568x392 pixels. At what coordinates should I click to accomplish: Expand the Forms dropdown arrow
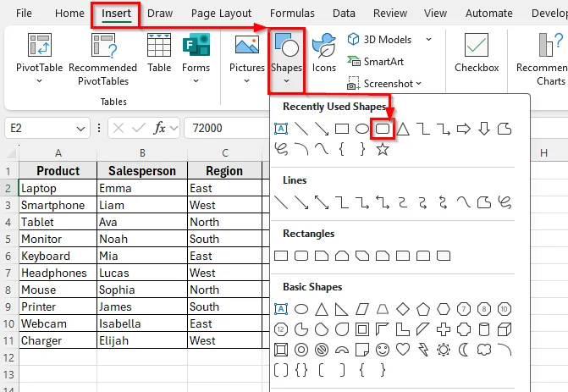pyautogui.click(x=196, y=81)
